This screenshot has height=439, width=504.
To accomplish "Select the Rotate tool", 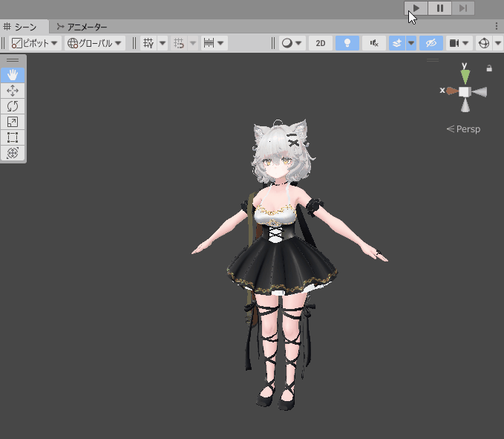I will (13, 106).
